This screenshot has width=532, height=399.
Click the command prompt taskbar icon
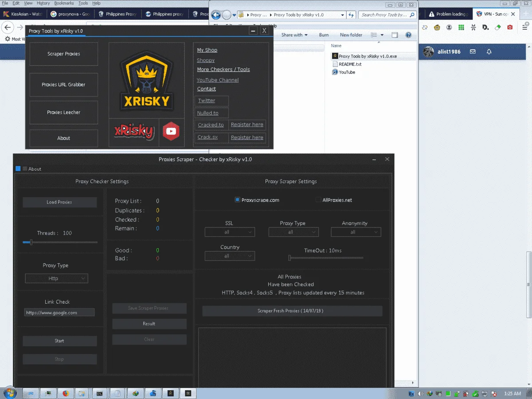click(x=100, y=393)
